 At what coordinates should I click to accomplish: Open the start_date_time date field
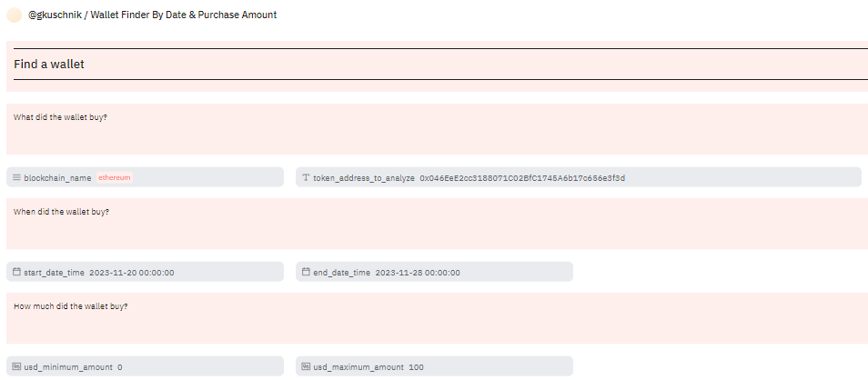[x=145, y=272]
